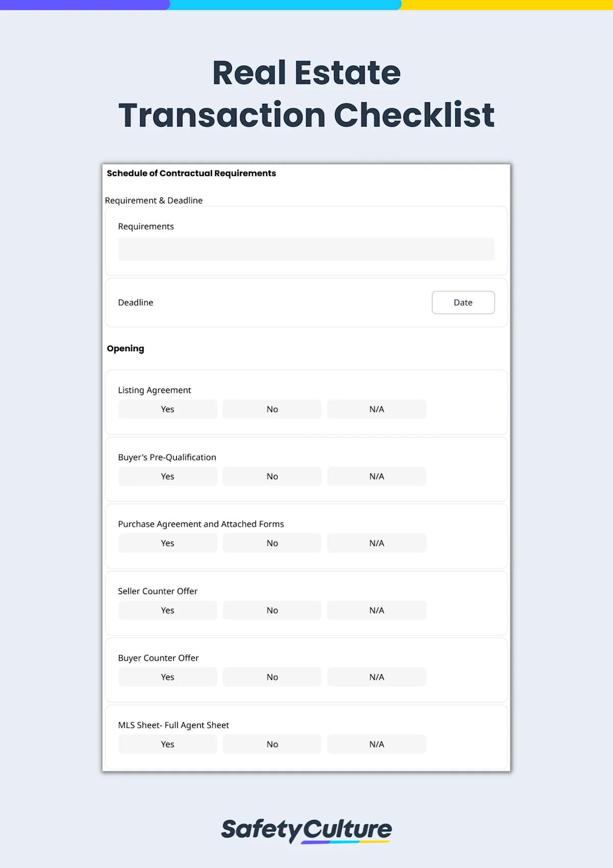613x868 pixels.
Task: Select Yes for Listing Agreement
Action: (168, 409)
